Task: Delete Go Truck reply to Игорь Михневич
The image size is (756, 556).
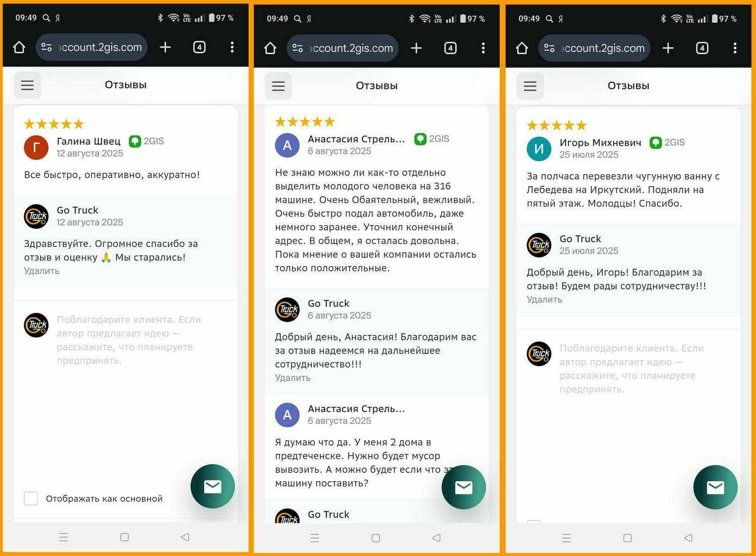Action: point(544,299)
